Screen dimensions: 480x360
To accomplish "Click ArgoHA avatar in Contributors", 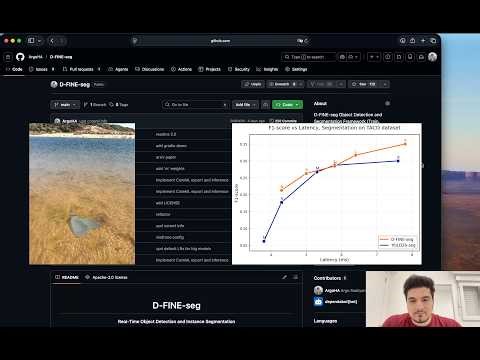I will 318,290.
